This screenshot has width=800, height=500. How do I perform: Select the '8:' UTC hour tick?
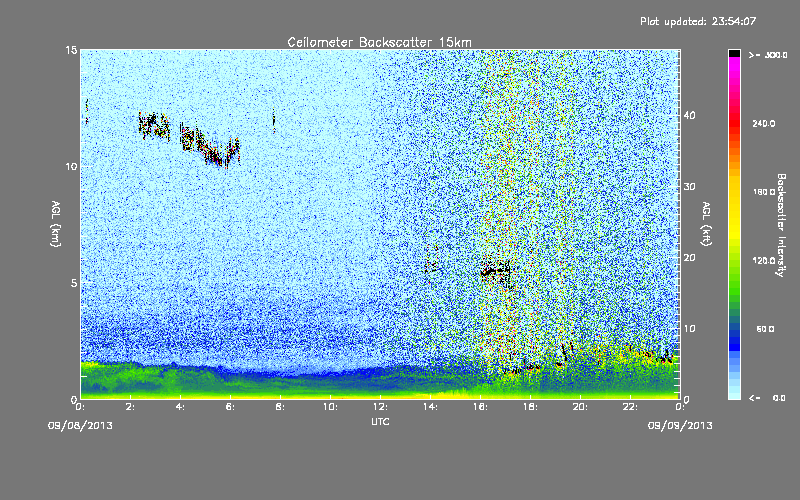281,407
